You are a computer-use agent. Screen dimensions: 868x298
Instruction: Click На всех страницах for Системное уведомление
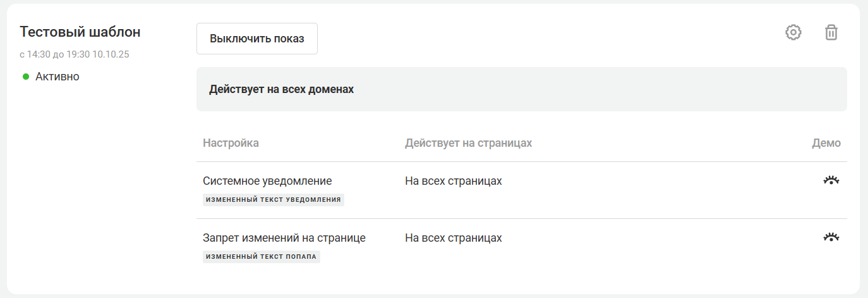pos(454,181)
